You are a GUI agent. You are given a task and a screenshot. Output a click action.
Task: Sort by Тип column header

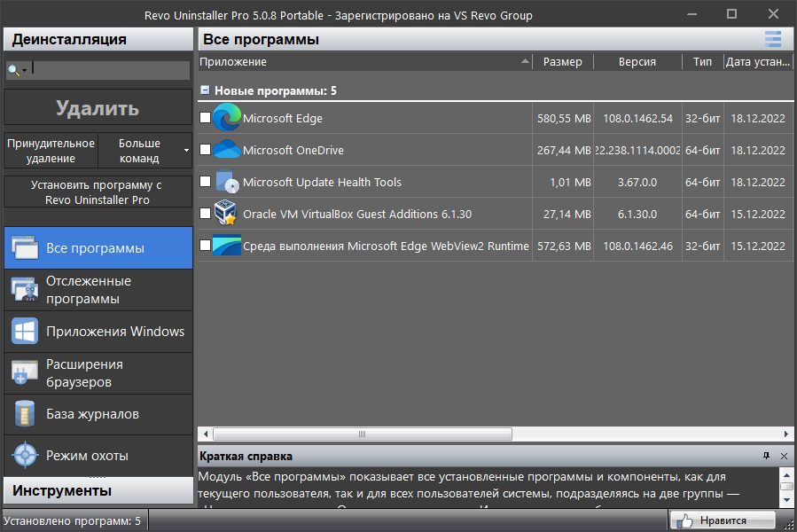point(702,61)
